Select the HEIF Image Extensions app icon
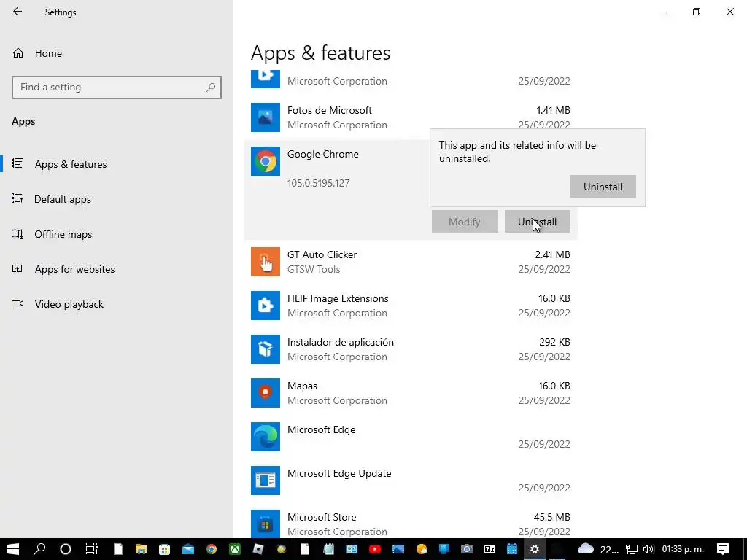The width and height of the screenshot is (747, 560). pos(266,306)
